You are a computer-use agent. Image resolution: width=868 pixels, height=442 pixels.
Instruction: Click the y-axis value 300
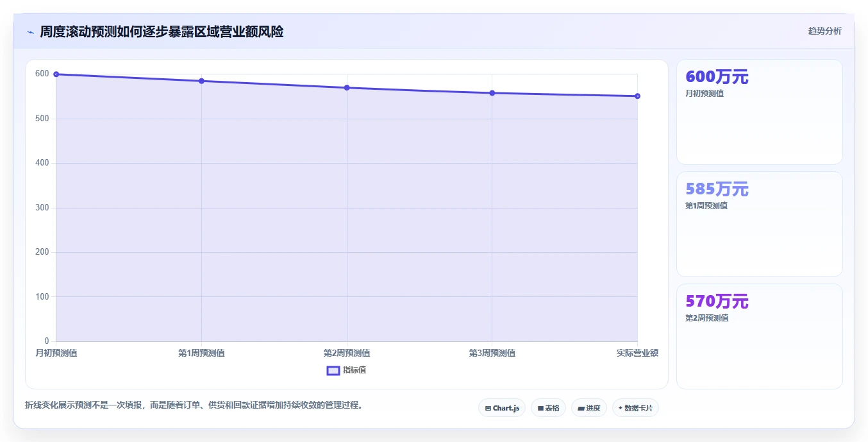[x=42, y=208]
